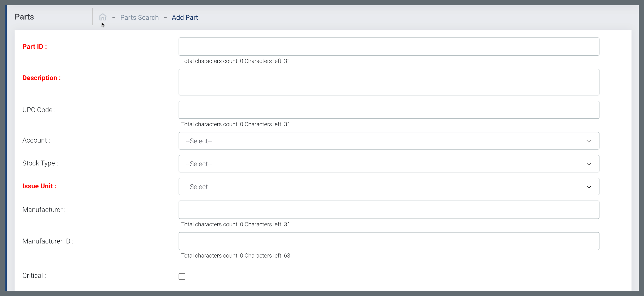Click the Manufacturer ID input box

point(389,241)
